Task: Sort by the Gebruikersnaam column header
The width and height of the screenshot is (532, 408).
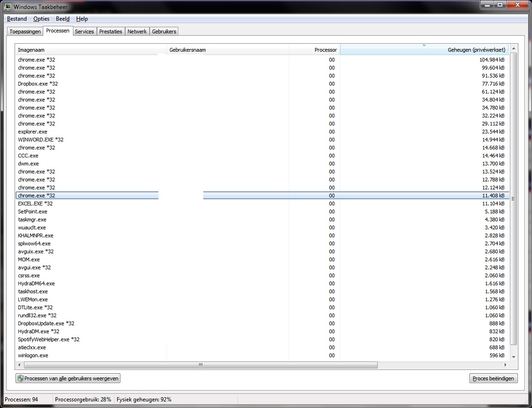Action: tap(228, 50)
